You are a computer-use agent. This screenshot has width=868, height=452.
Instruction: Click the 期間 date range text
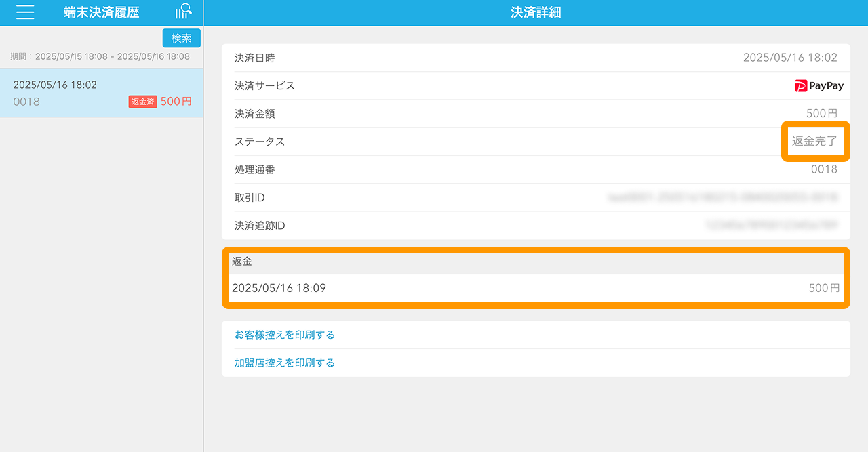[x=100, y=56]
